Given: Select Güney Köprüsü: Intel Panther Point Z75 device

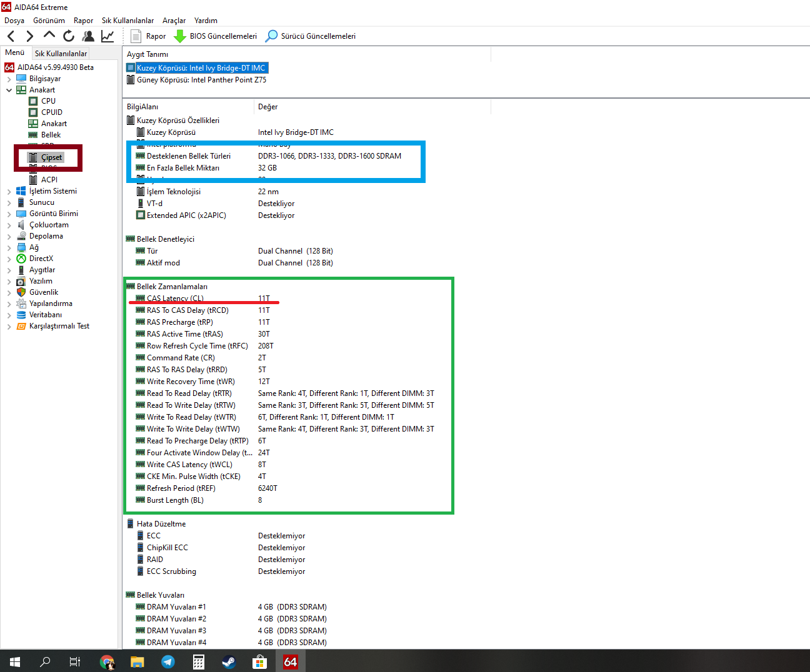Looking at the screenshot, I should (197, 80).
